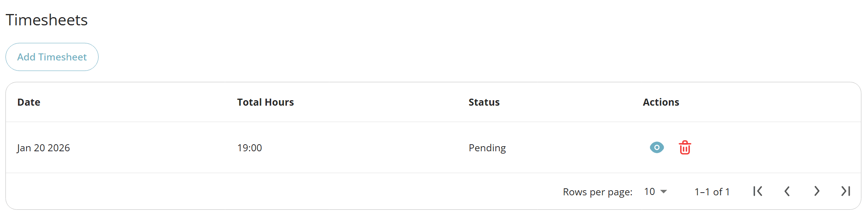Click the Rows per page label
Image resolution: width=868 pixels, height=223 pixels.
pos(598,192)
